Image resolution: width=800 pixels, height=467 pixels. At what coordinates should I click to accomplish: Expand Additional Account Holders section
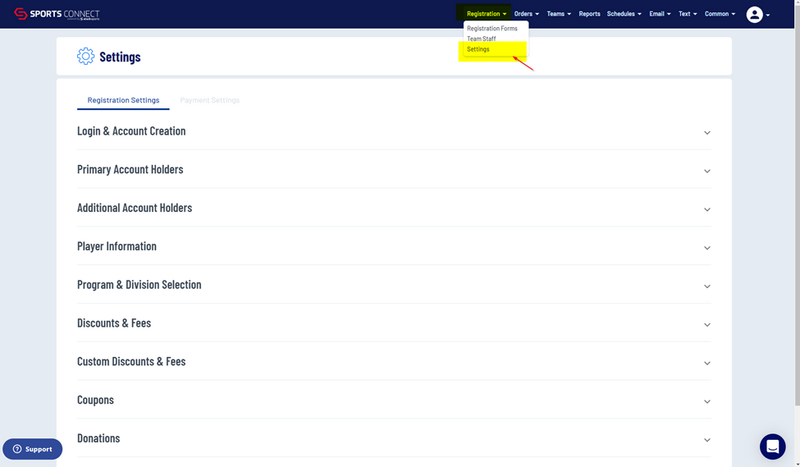coord(707,209)
